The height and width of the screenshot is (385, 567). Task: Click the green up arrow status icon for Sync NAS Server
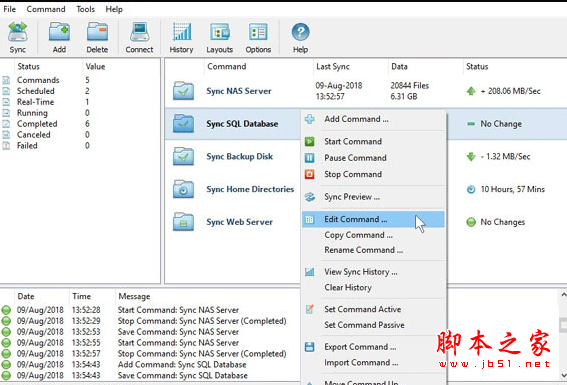(x=471, y=91)
